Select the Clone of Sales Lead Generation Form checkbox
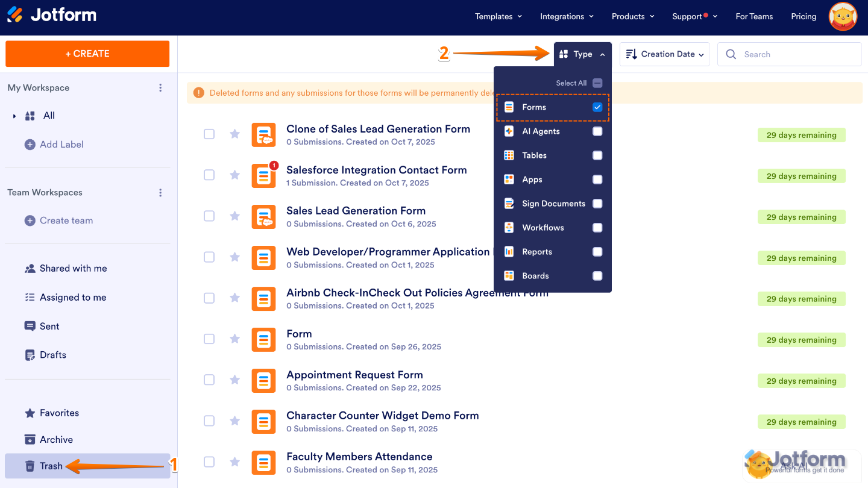 209,134
